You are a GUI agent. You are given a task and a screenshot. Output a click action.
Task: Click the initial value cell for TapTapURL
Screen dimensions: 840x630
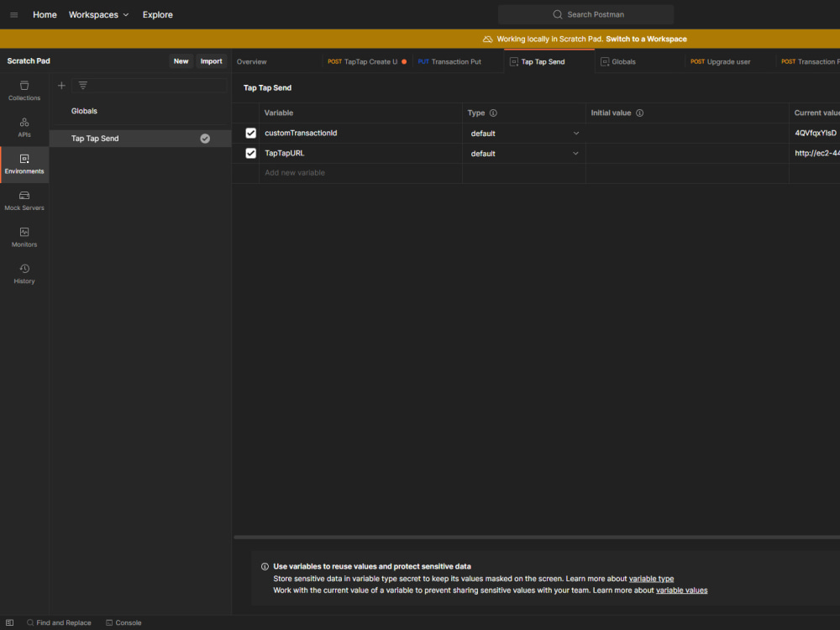687,153
